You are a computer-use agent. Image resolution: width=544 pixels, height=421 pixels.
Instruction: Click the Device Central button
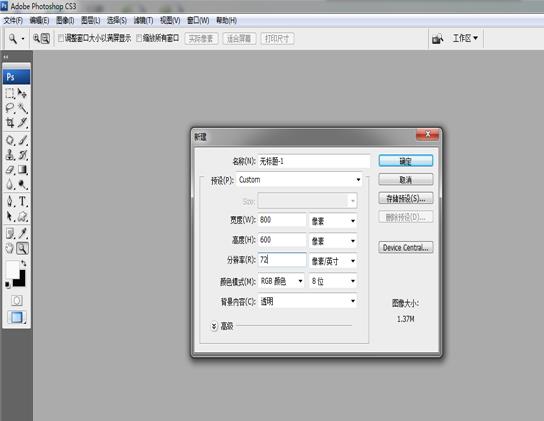coord(406,247)
